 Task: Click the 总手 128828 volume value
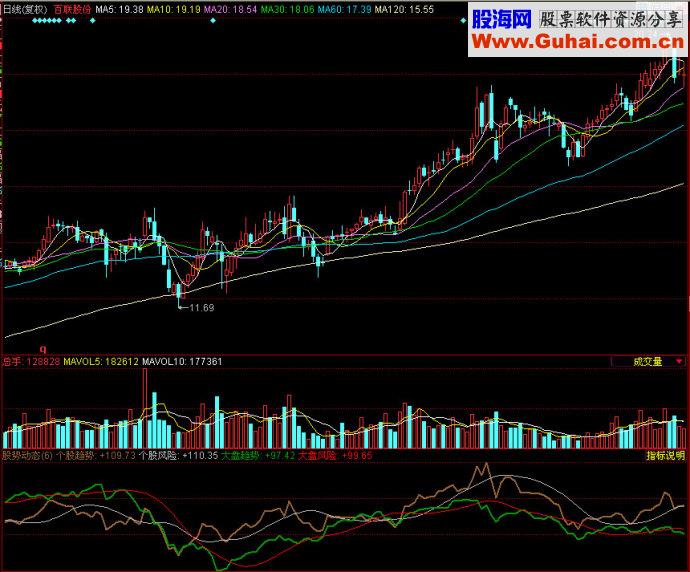click(x=31, y=362)
